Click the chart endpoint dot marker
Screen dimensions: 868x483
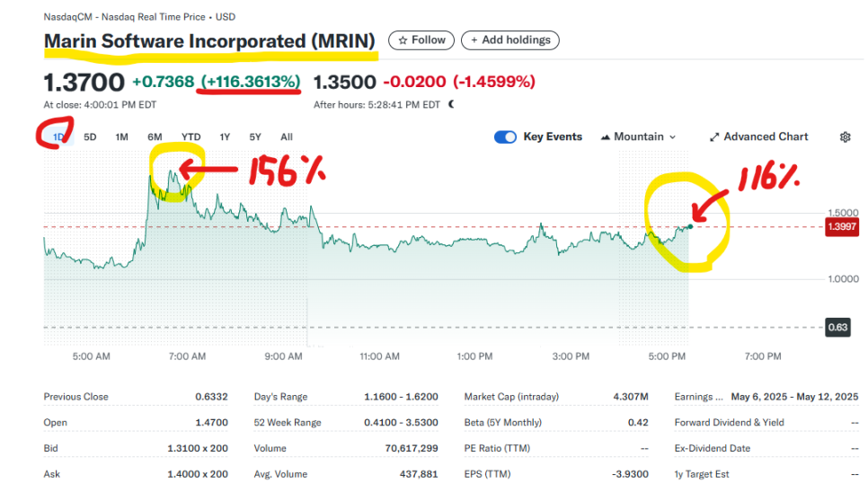[x=690, y=226]
